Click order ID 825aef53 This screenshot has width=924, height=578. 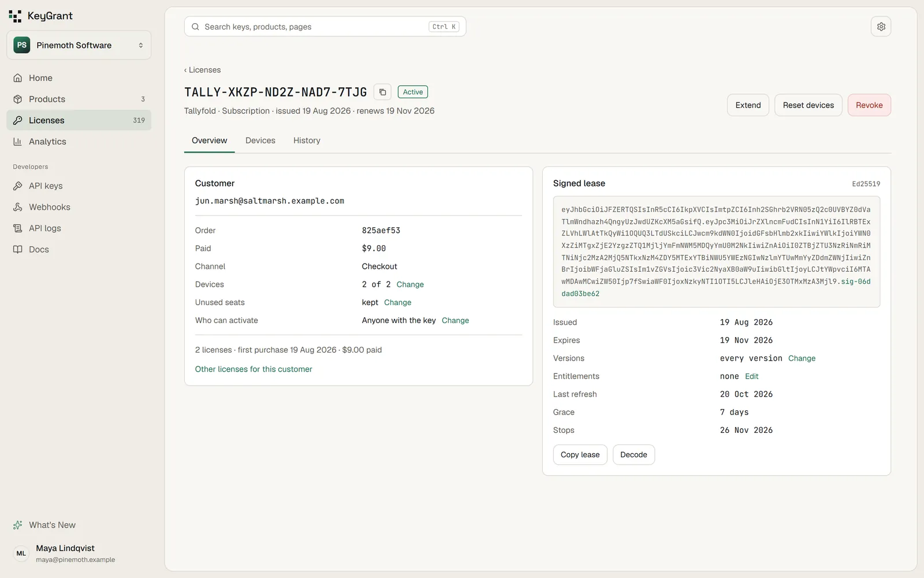click(x=381, y=231)
